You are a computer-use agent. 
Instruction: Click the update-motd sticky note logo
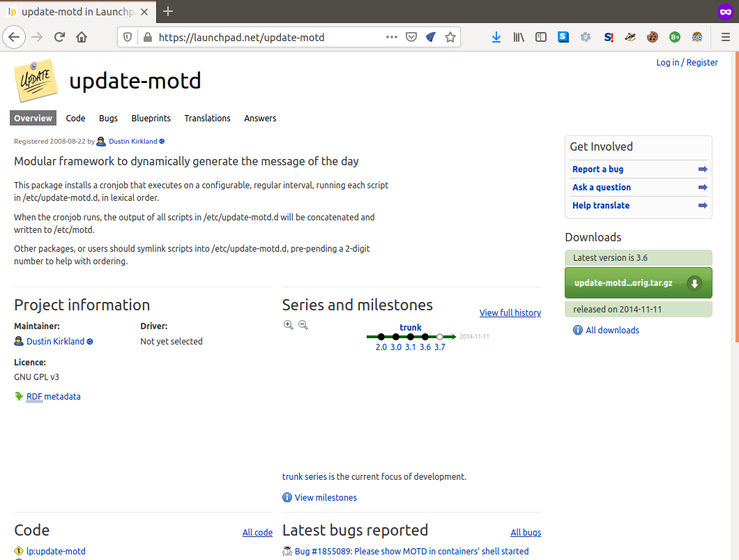coord(36,81)
